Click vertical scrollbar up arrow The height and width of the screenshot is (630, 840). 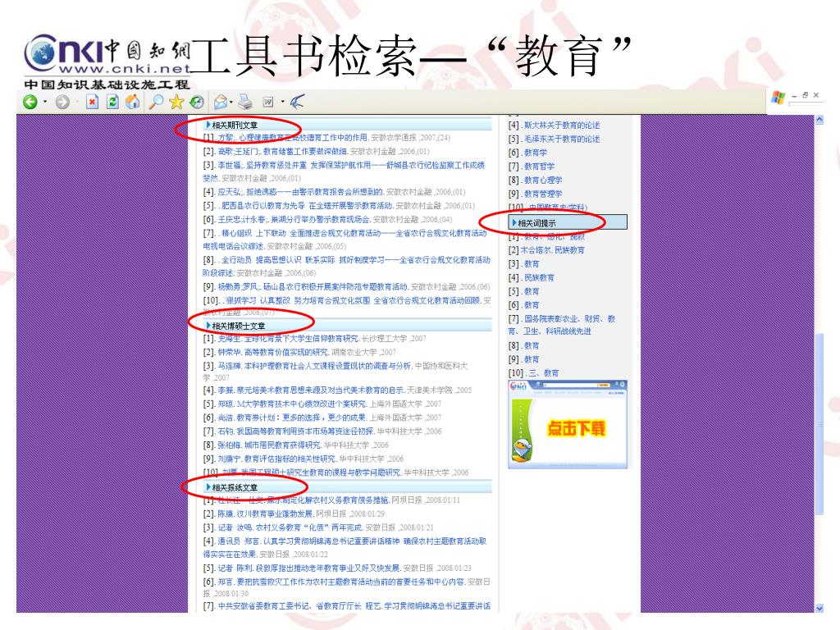tap(819, 120)
